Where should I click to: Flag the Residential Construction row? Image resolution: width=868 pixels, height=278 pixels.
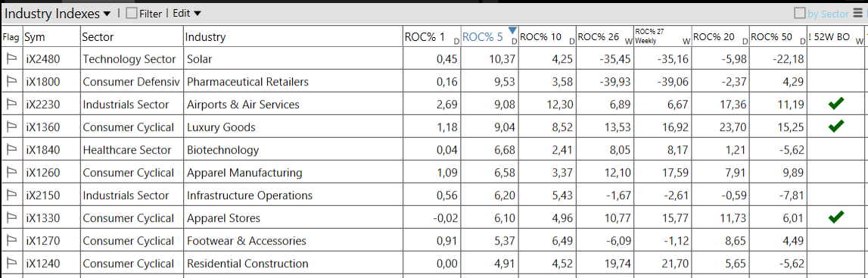pyautogui.click(x=11, y=263)
